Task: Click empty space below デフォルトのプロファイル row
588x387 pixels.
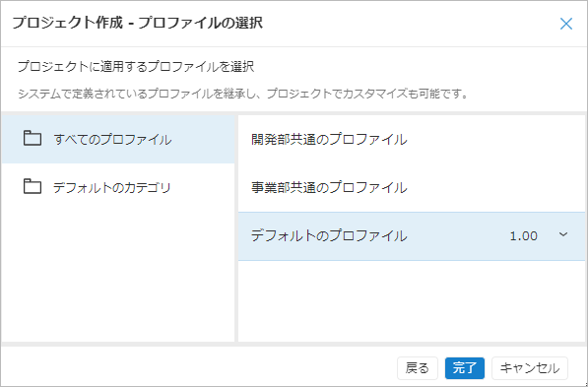Action: tap(412, 300)
